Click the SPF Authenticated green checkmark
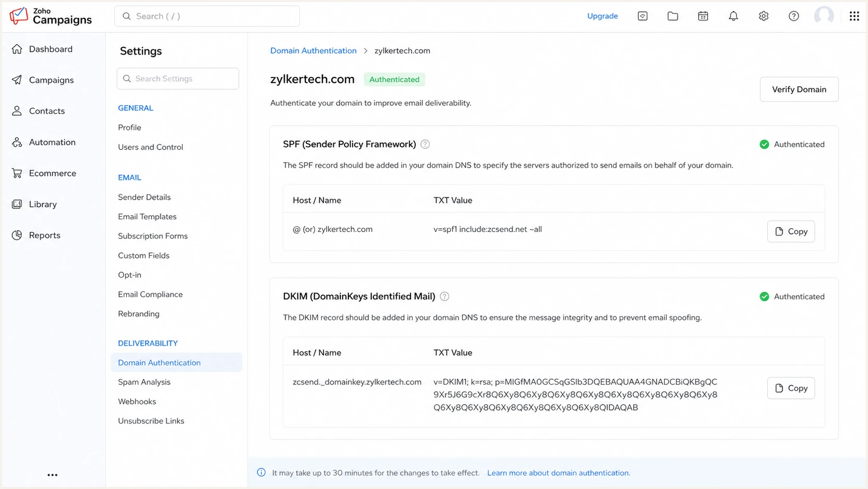The image size is (868, 489). (764, 144)
